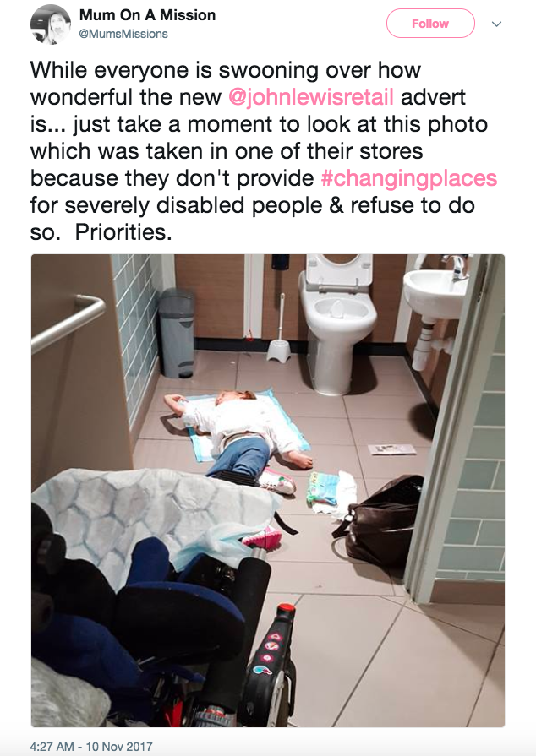This screenshot has width=536, height=756.
Task: Open the @johnlewisretail mention
Action: click(311, 97)
